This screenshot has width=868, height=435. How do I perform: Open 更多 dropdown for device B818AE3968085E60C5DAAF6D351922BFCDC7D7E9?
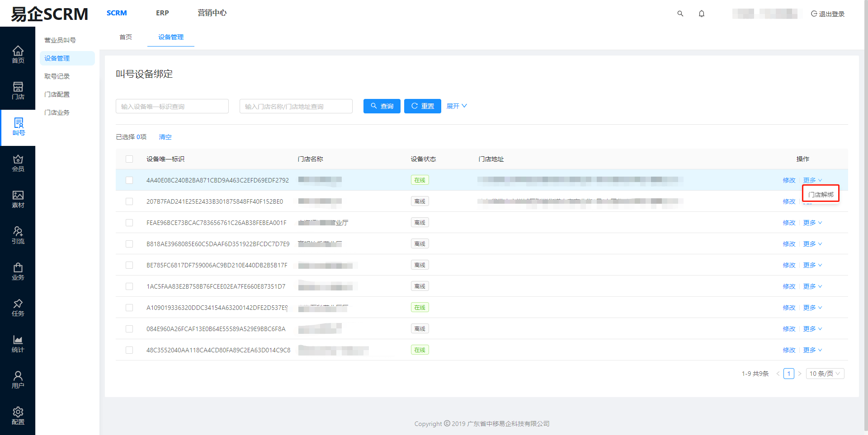(812, 244)
